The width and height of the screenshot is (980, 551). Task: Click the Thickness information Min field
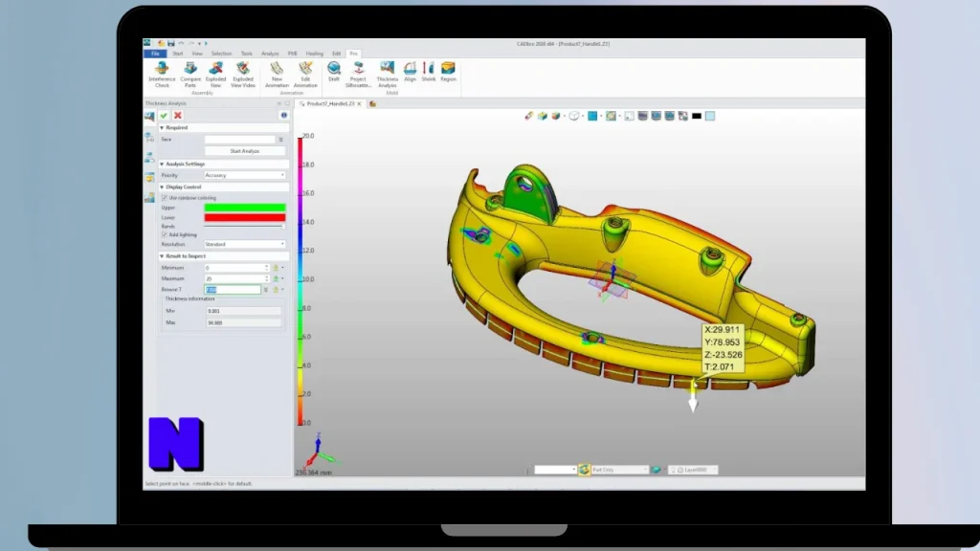[244, 311]
